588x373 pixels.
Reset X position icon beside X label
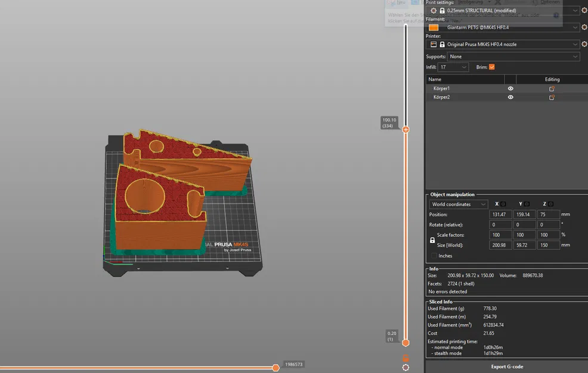503,204
